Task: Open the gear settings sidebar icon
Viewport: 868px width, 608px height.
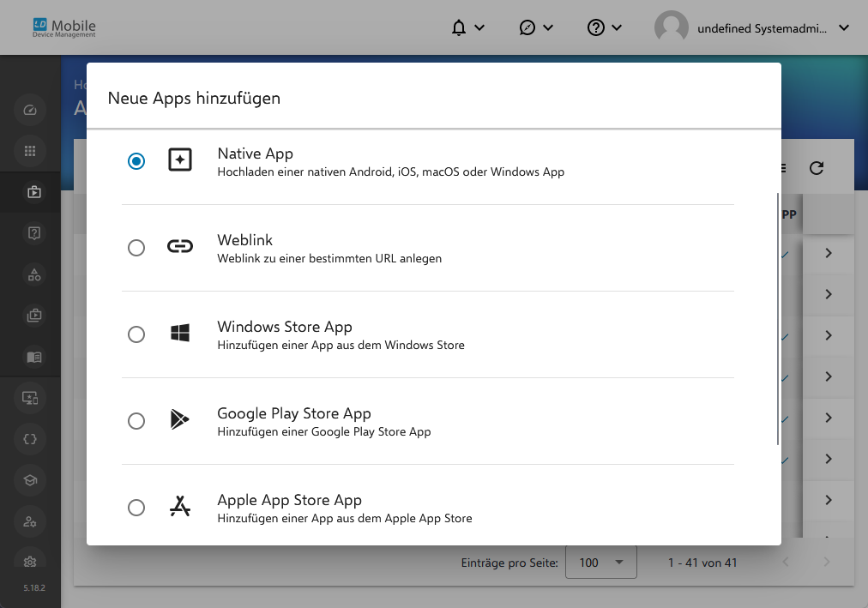Action: click(x=30, y=562)
